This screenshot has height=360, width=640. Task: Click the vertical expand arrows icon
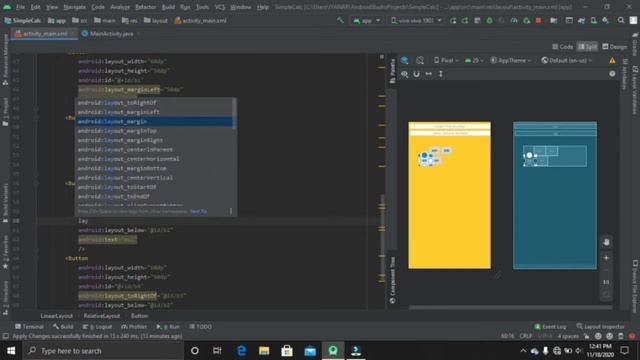[x=441, y=74]
